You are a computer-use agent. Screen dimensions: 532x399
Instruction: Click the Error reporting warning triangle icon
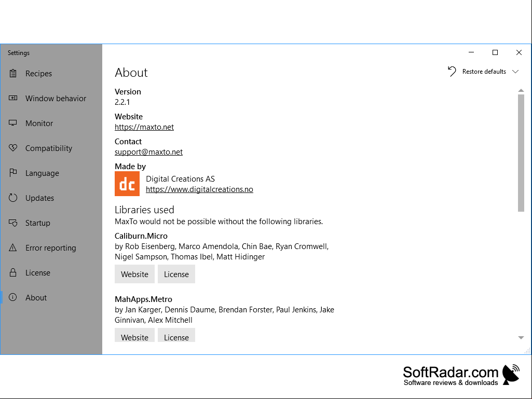13,247
